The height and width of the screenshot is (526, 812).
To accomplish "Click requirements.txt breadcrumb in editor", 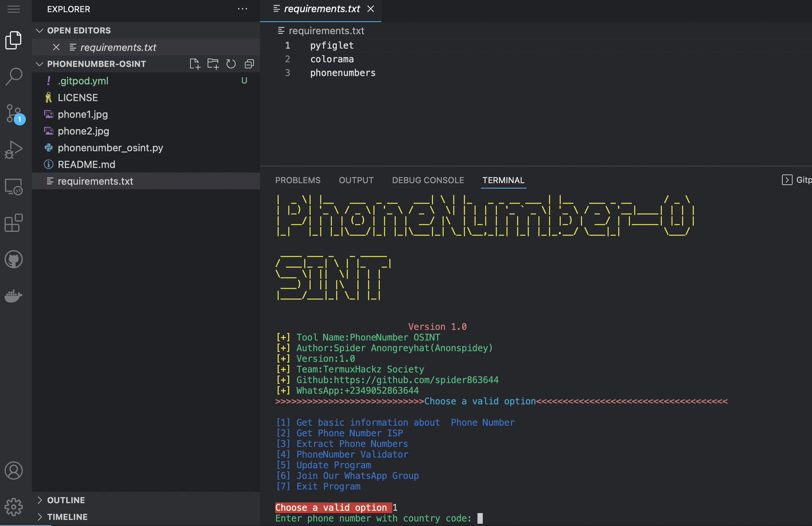I will tap(326, 31).
